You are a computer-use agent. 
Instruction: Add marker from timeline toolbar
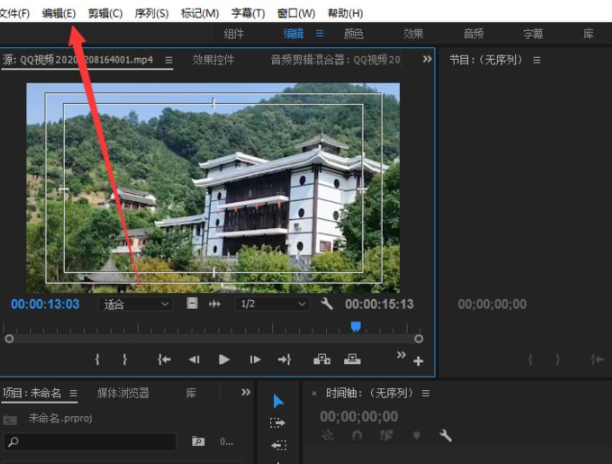coord(416,435)
